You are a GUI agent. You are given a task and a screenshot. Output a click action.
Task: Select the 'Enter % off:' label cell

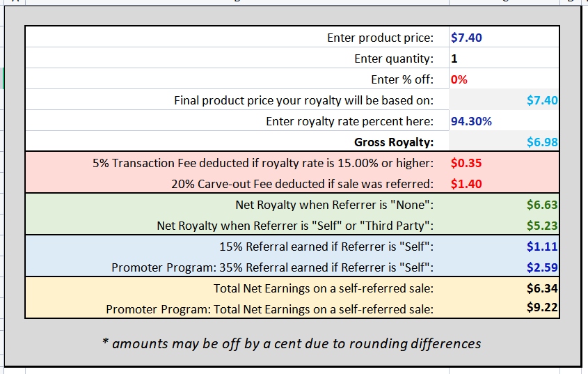click(x=237, y=79)
